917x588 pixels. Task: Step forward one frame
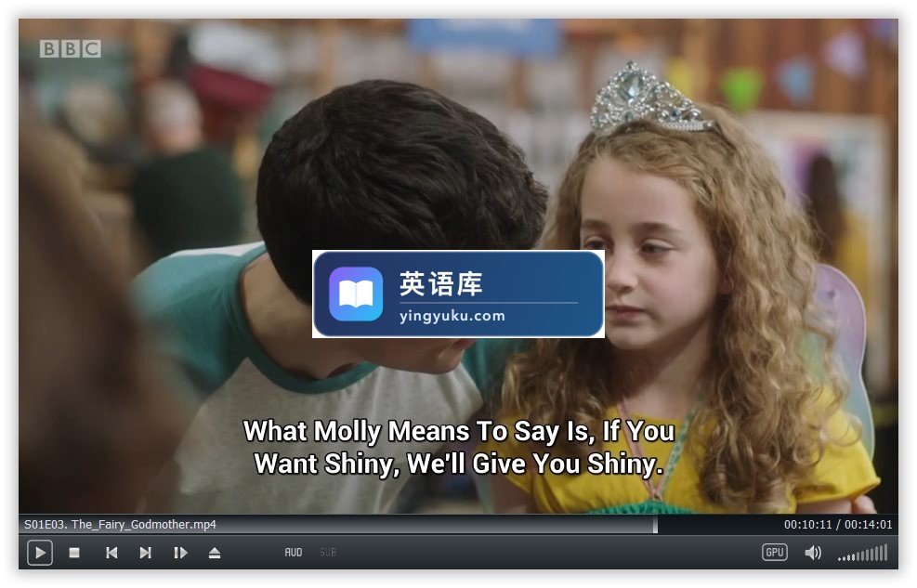181,553
